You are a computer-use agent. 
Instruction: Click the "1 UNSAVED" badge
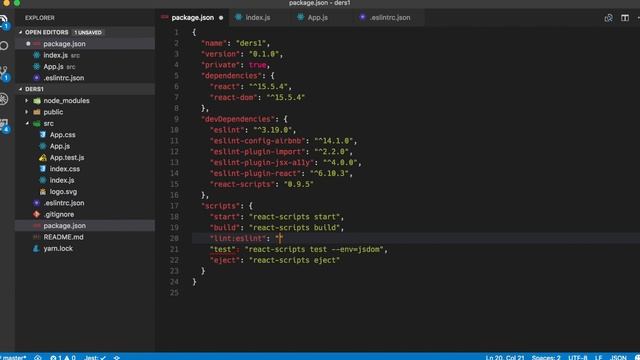[88, 32]
